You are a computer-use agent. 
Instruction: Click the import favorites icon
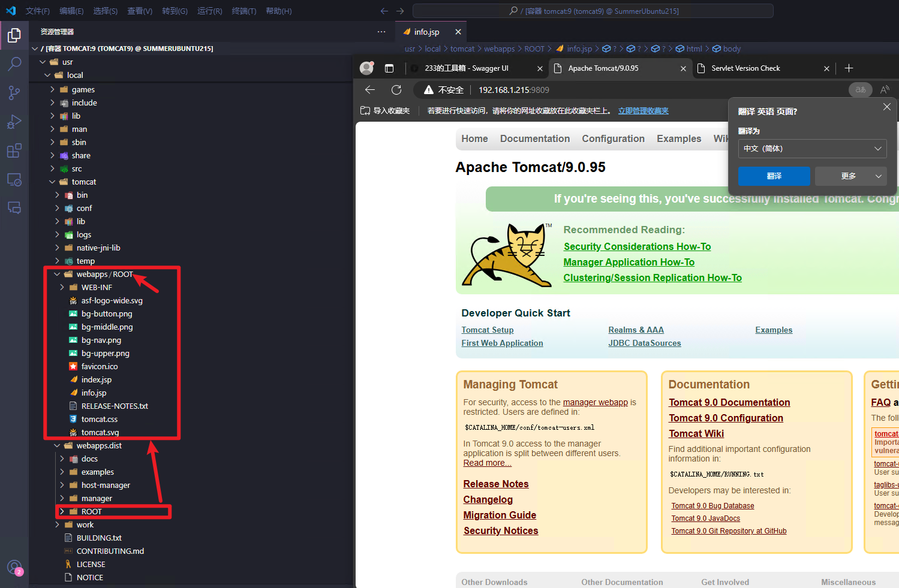365,111
